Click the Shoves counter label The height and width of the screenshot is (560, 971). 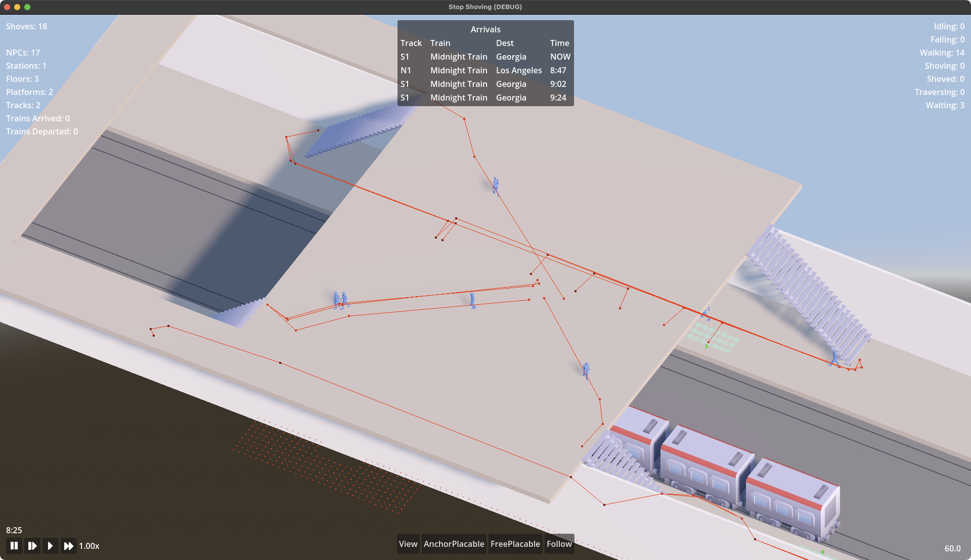(26, 26)
